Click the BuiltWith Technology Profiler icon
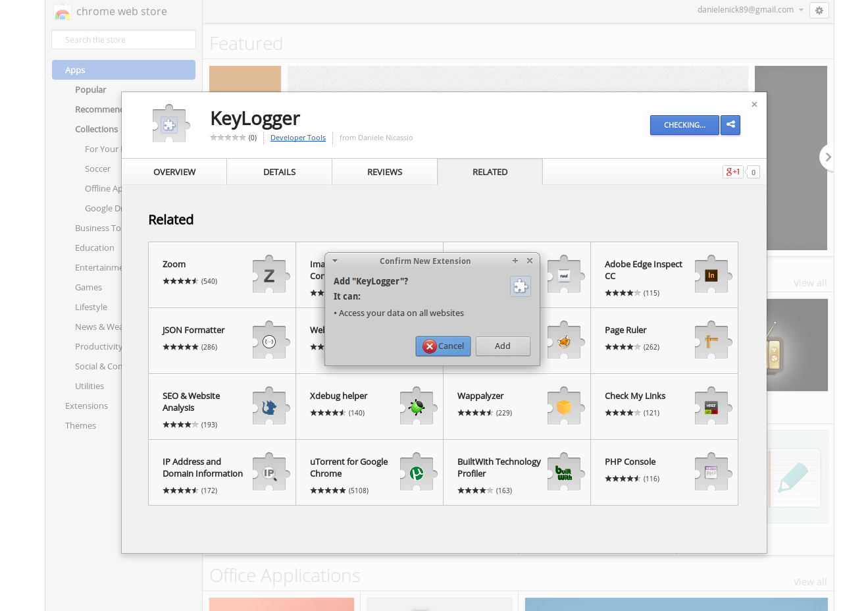 565,472
